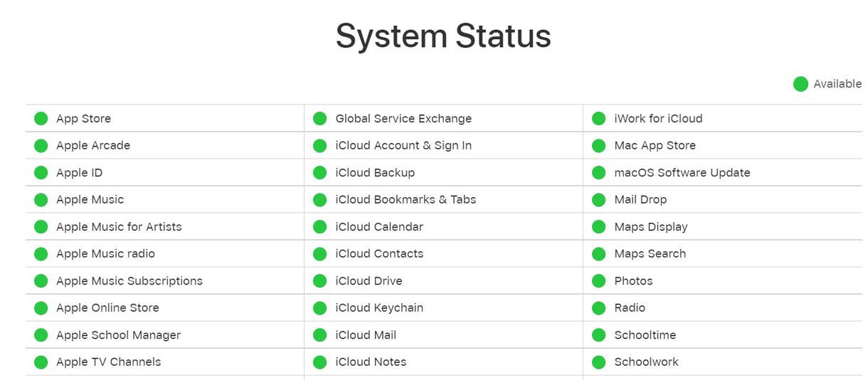Click the iCloud Backup service name
This screenshot has height=380, width=868.
(375, 173)
